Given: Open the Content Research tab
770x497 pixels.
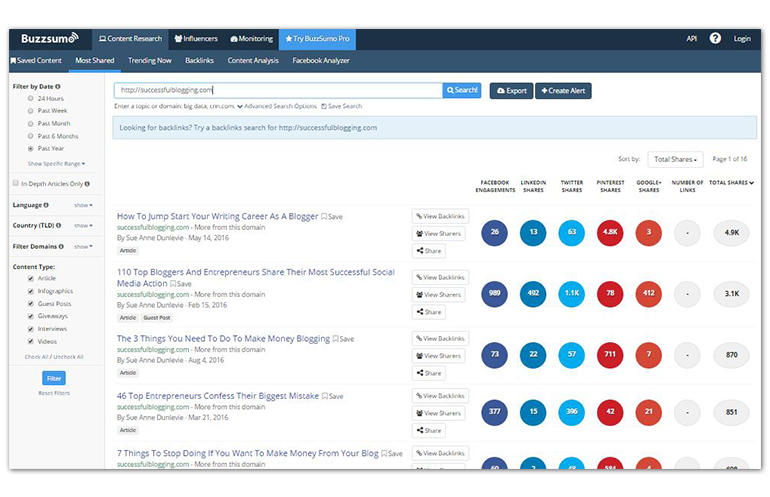Looking at the screenshot, I should (x=130, y=39).
